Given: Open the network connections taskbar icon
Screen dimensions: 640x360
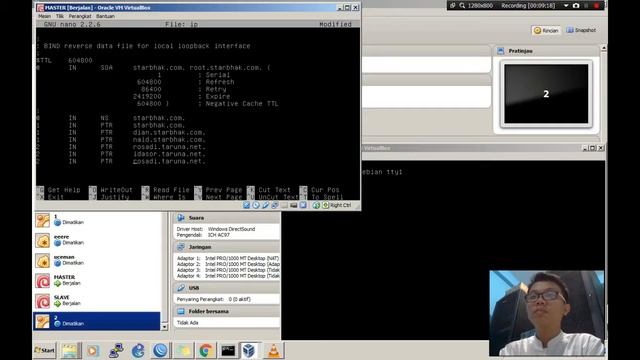Looking at the screenshot, I should pyautogui.click(x=116, y=351).
